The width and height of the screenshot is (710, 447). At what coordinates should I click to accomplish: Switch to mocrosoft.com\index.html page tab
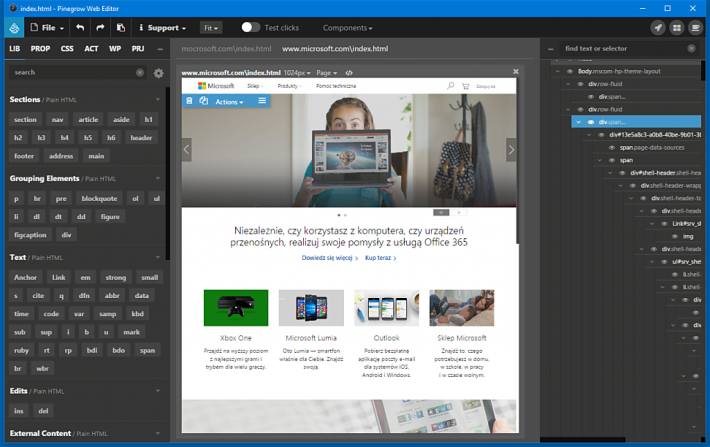point(226,48)
